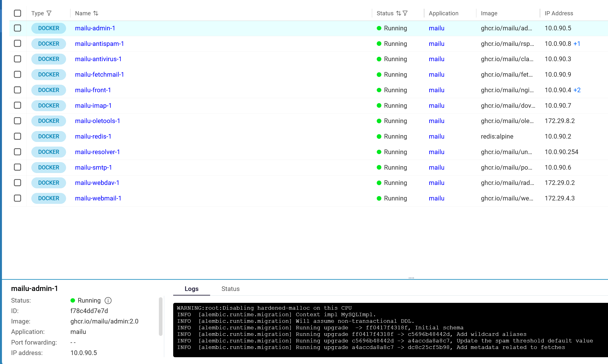The height and width of the screenshot is (364, 608).
Task: Click the Image column header
Action: (489, 13)
